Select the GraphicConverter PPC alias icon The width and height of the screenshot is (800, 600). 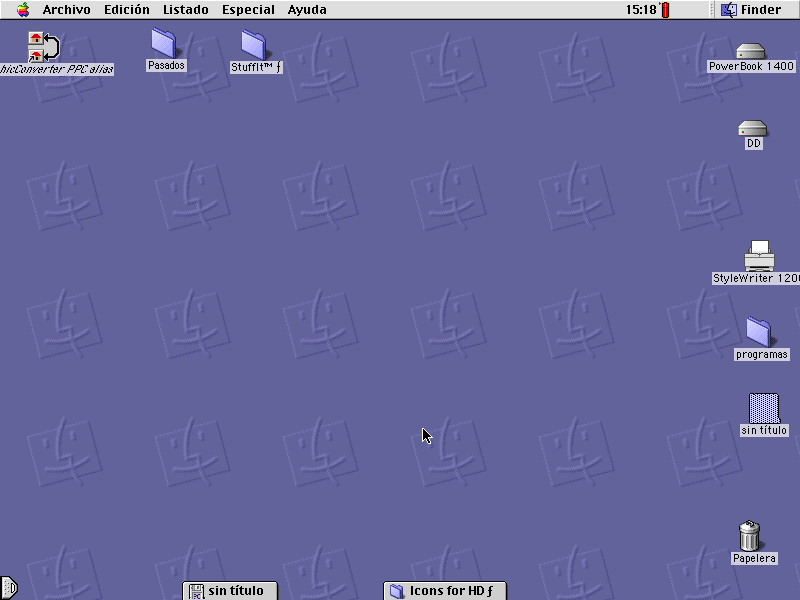point(44,46)
